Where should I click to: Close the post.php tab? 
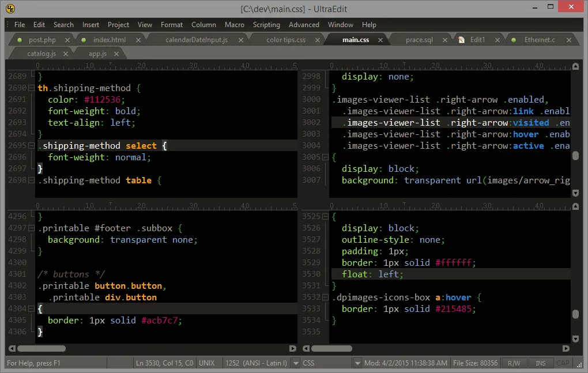coord(67,40)
